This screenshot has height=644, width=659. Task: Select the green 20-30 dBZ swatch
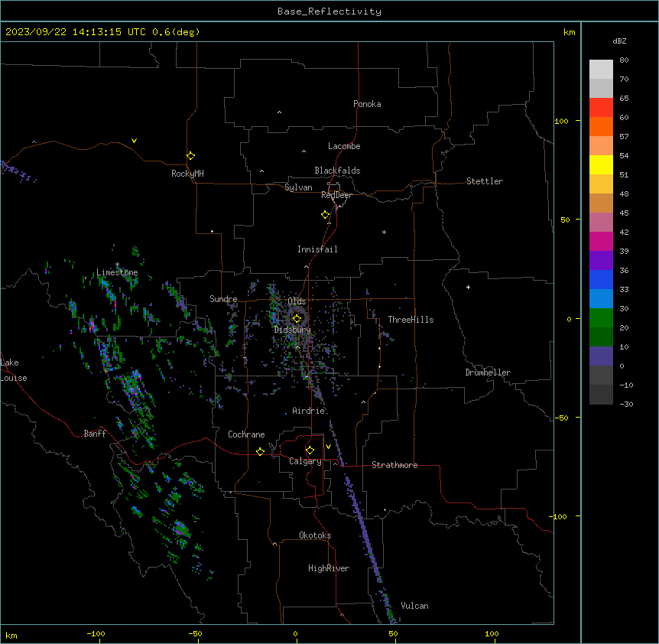tap(601, 318)
